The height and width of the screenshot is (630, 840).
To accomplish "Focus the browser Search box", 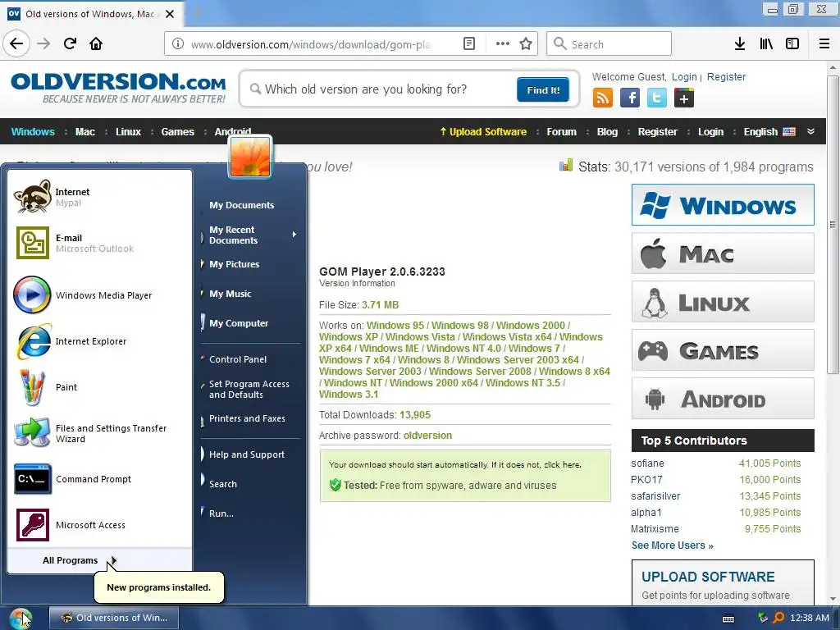I will tap(609, 43).
